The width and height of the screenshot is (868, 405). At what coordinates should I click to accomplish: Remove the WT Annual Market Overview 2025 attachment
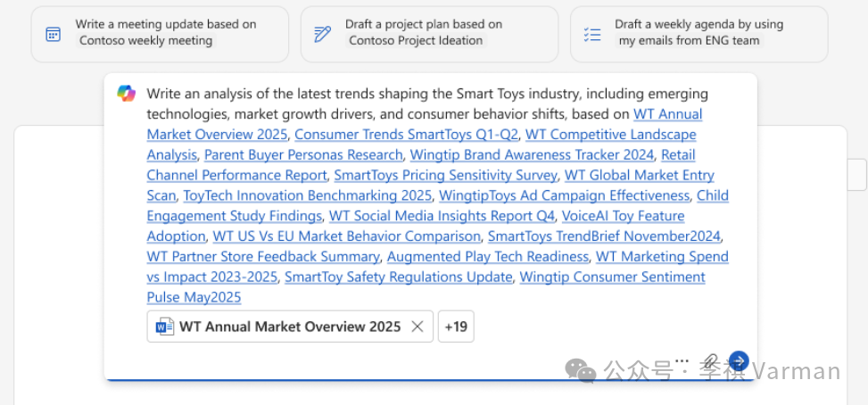click(x=417, y=326)
